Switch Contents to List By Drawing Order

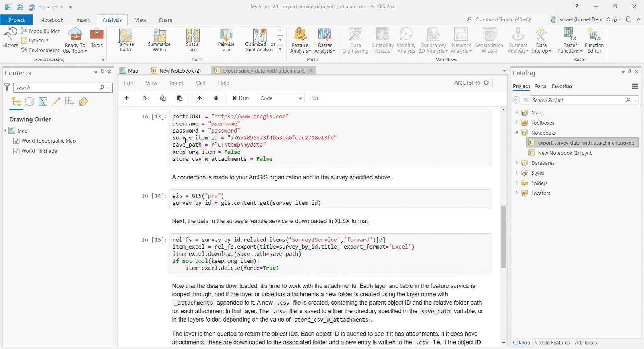coord(16,102)
